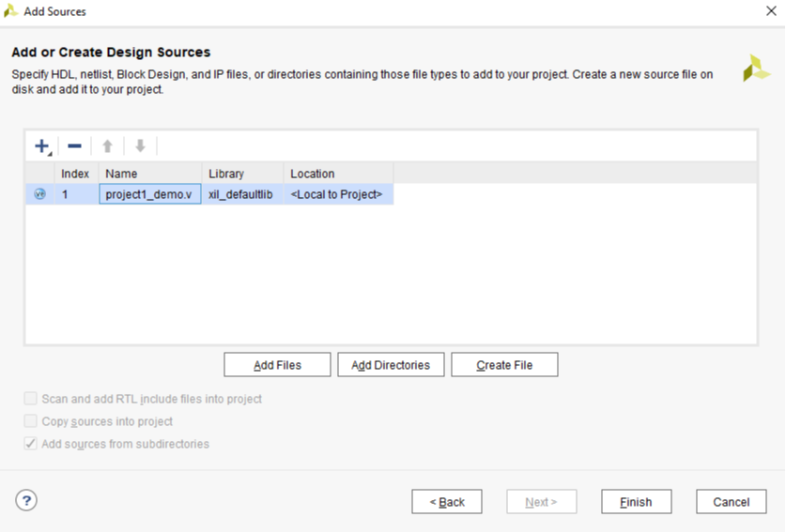Click the Create File button
The height and width of the screenshot is (532, 786).
click(504, 365)
